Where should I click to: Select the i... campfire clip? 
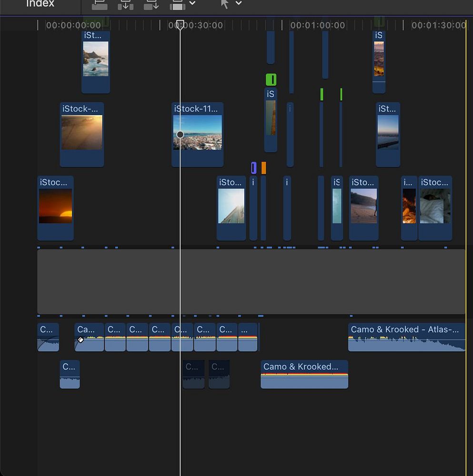[x=409, y=208]
